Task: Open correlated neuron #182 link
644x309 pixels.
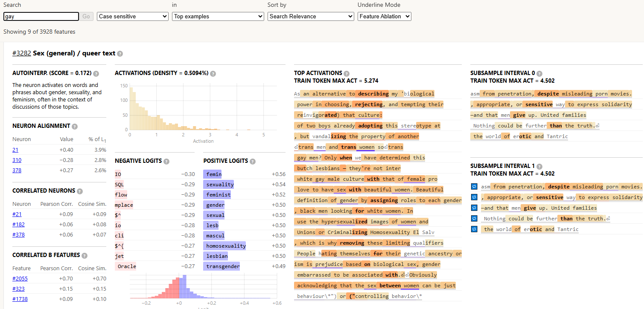Action: [x=18, y=224]
